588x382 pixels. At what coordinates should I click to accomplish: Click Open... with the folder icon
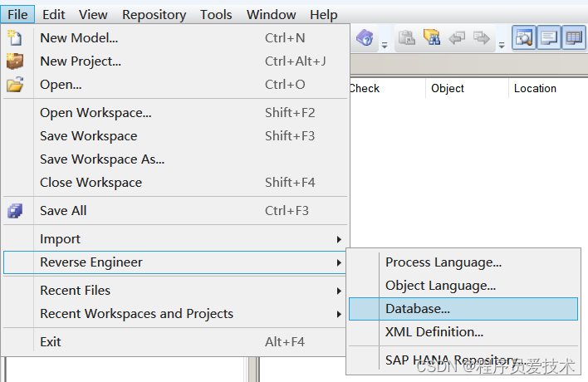tap(61, 84)
